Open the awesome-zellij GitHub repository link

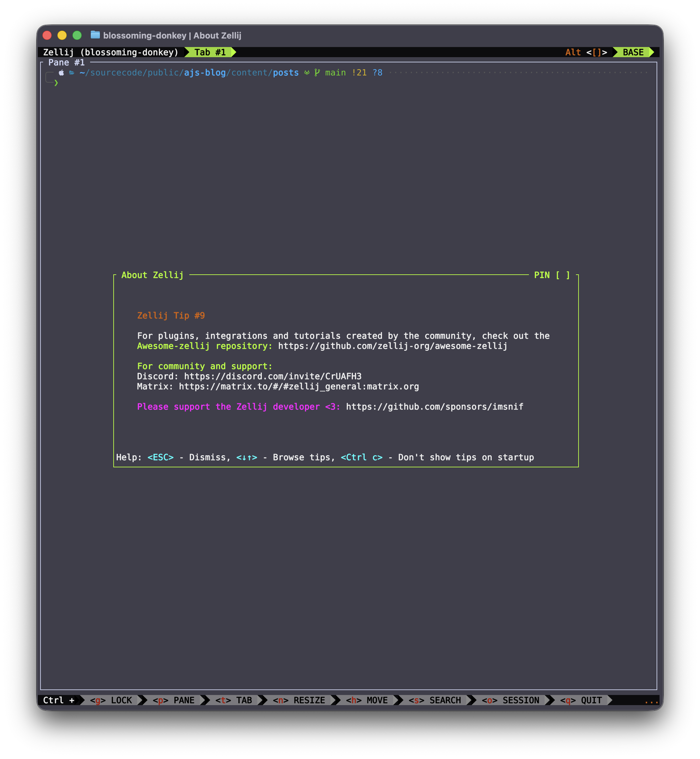[x=392, y=346]
